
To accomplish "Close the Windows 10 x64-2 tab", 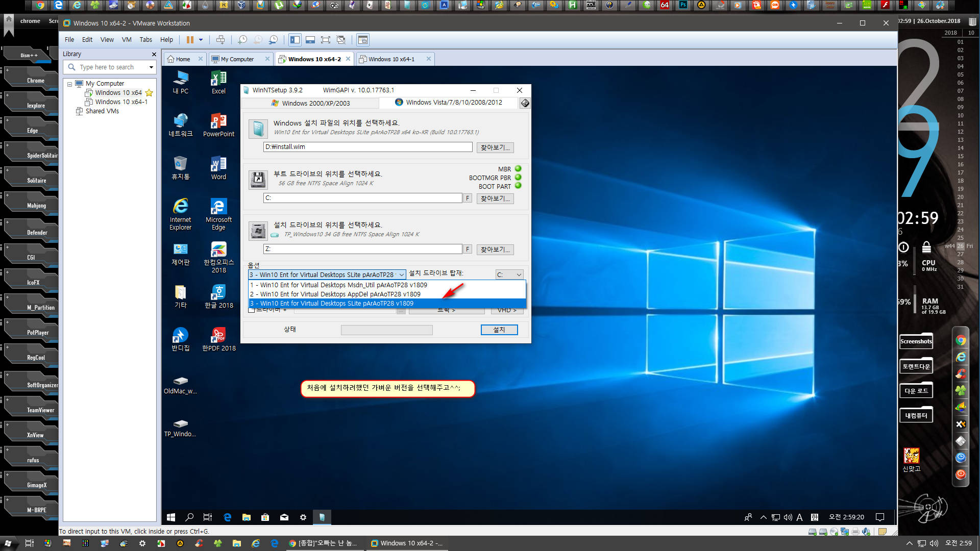I will pyautogui.click(x=348, y=59).
